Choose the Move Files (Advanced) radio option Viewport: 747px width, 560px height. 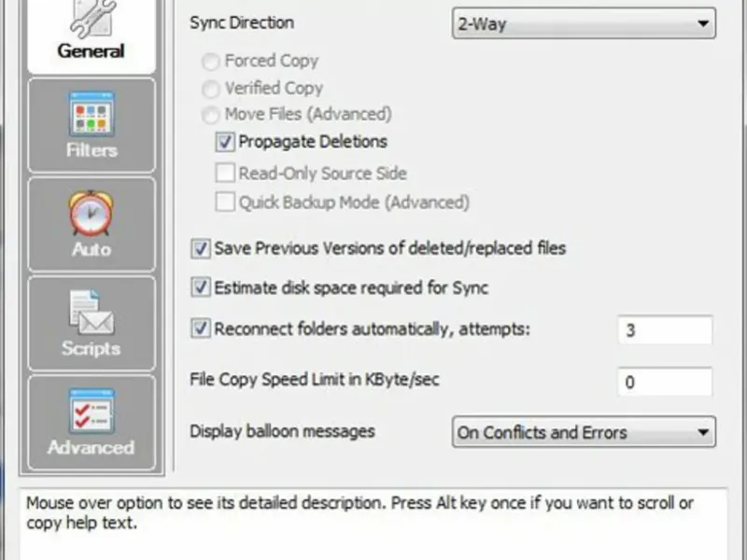[x=210, y=115]
